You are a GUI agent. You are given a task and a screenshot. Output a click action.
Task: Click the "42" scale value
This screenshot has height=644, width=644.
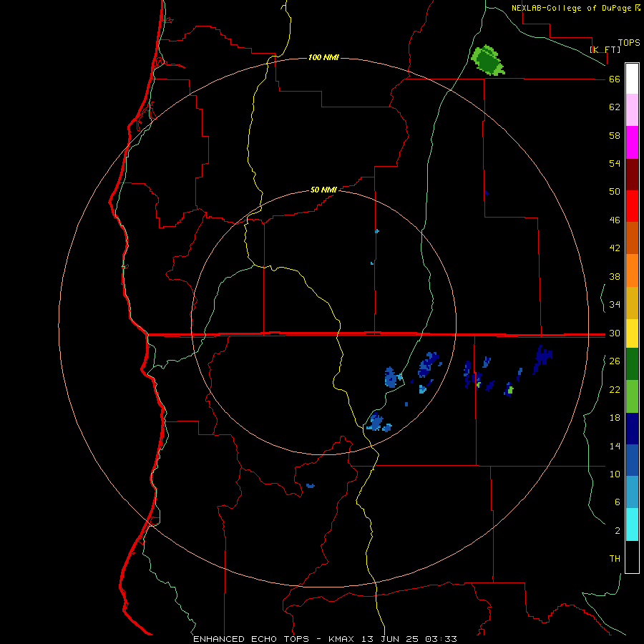click(x=615, y=248)
